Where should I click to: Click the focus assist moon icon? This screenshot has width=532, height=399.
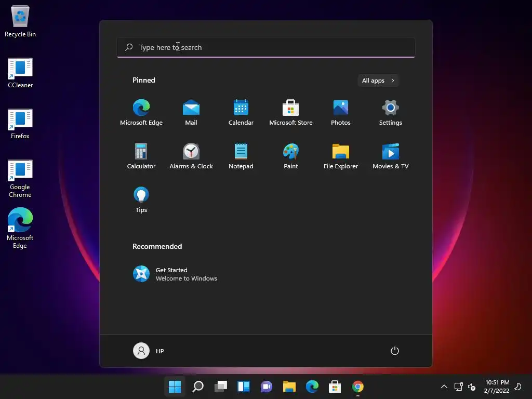pyautogui.click(x=518, y=387)
